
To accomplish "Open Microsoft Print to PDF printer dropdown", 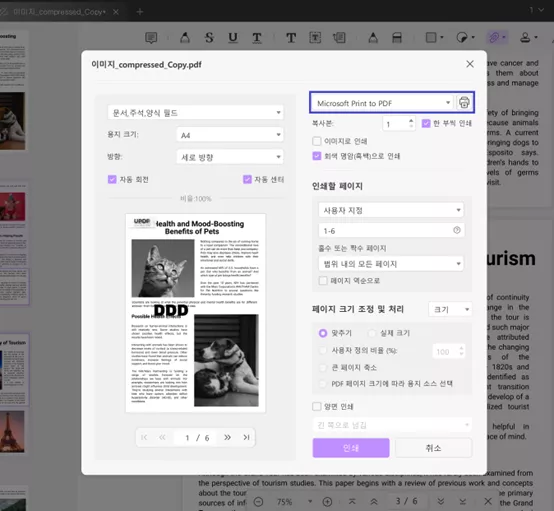I will pyautogui.click(x=383, y=103).
